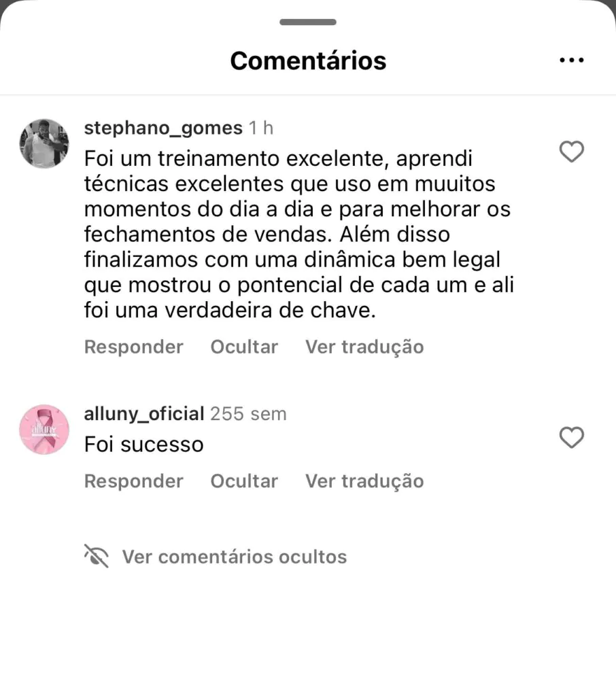The width and height of the screenshot is (616, 696).
Task: Tap the crossed-out eye hidden comments icon
Action: click(x=97, y=556)
